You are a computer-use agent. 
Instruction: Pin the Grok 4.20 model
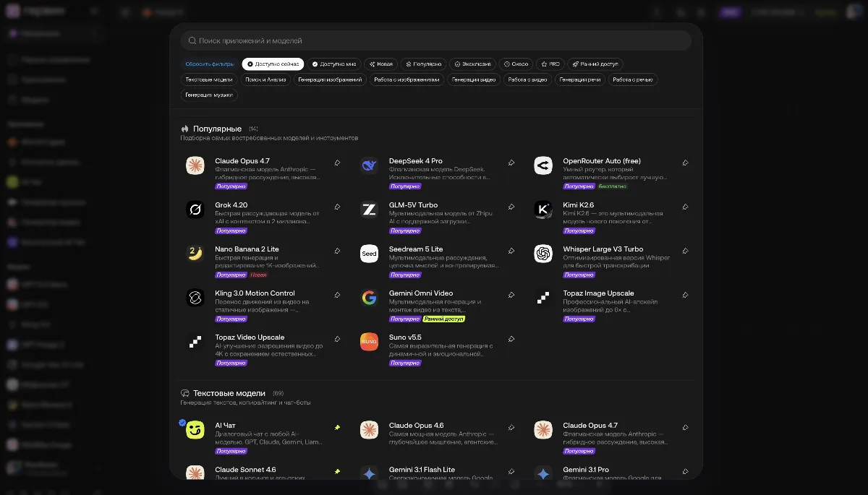337,207
